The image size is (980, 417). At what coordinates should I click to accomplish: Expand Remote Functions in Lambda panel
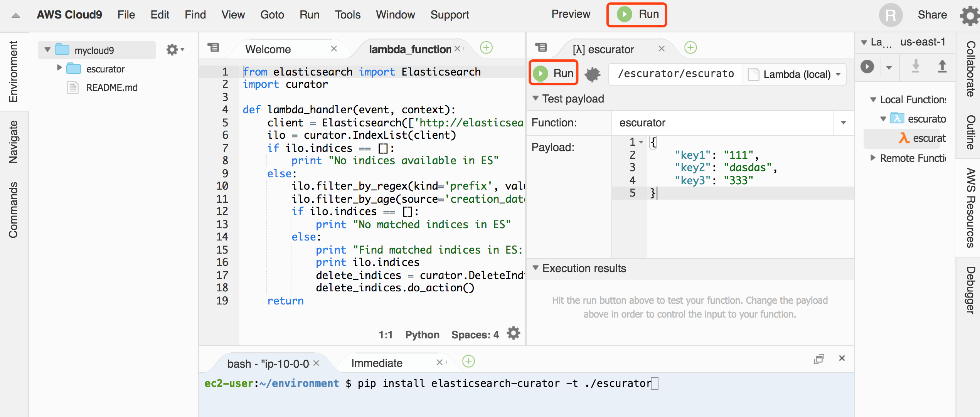(x=873, y=158)
